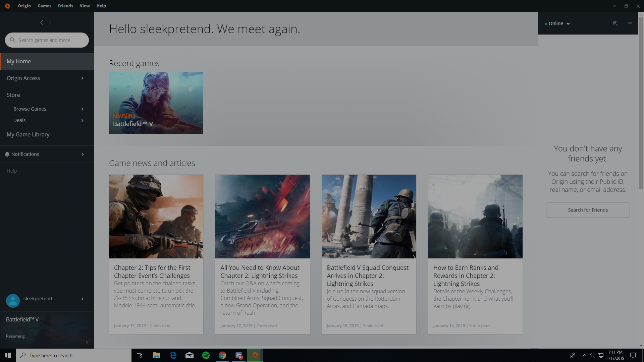Click the soldier with machine gun article image
The image size is (644, 362).
tap(156, 216)
